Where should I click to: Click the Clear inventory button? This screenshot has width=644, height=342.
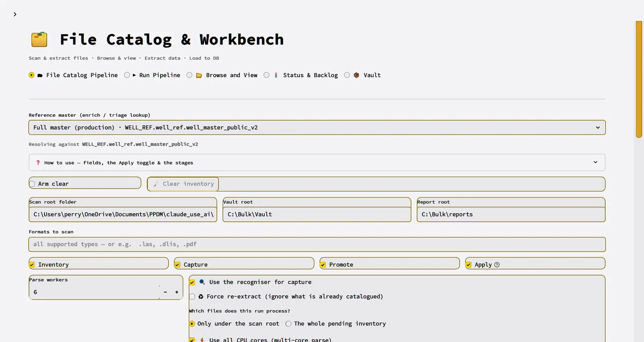[x=183, y=184]
